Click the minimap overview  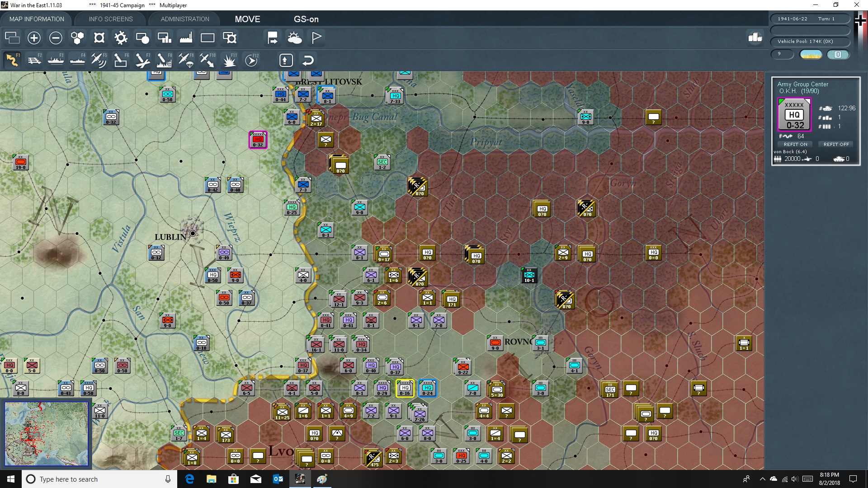[46, 434]
